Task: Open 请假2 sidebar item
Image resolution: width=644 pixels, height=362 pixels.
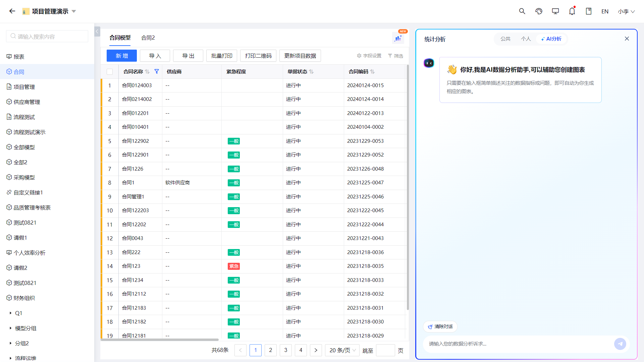Action: coord(47,268)
